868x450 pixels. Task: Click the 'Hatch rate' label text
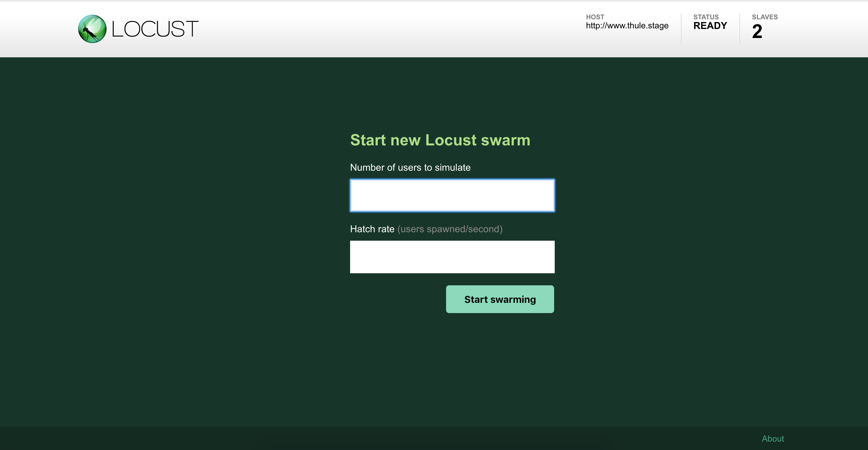point(372,229)
